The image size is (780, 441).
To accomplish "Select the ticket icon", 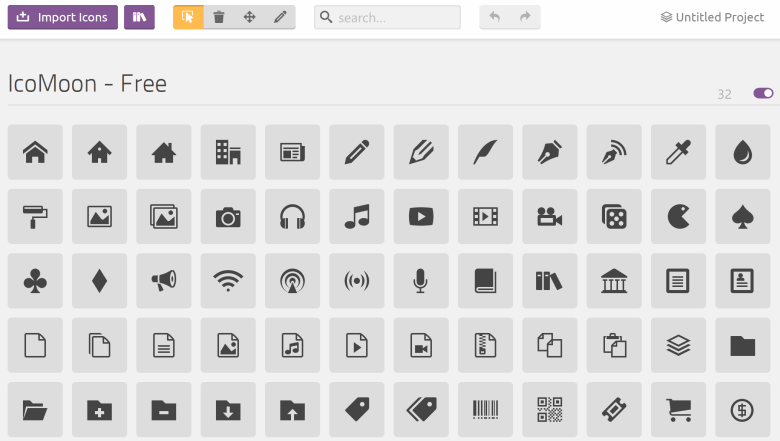I will (614, 410).
